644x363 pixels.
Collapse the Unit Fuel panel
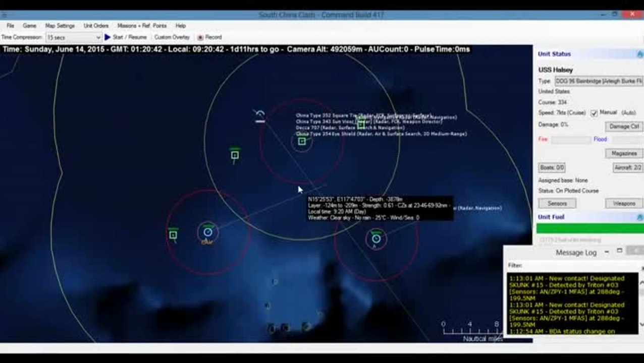(640, 217)
